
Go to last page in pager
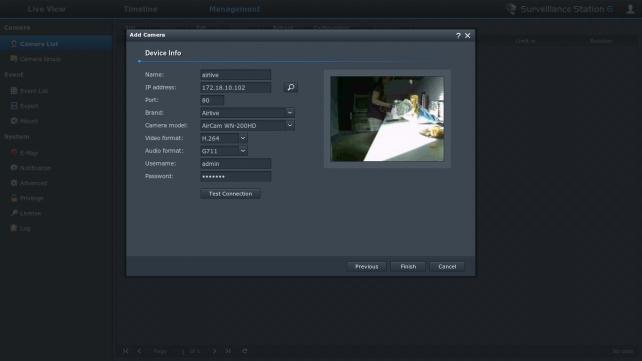point(228,351)
